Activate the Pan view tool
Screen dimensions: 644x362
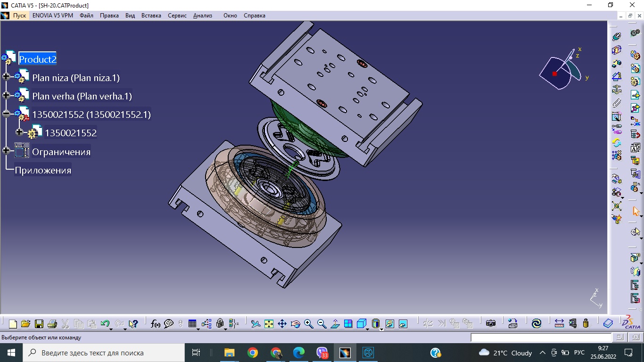[x=282, y=324]
